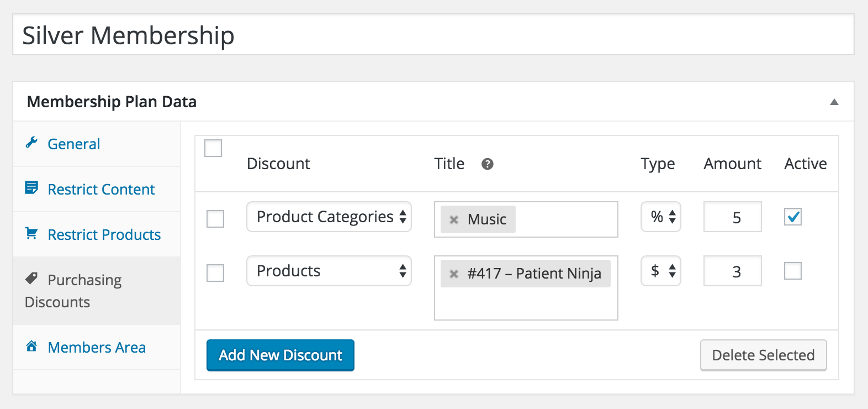The image size is (868, 409).
Task: Click the Restrict Content document icon
Action: tap(31, 187)
